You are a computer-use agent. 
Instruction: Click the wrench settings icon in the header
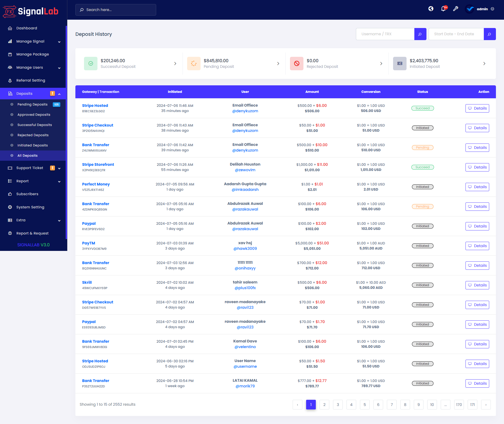pyautogui.click(x=456, y=9)
